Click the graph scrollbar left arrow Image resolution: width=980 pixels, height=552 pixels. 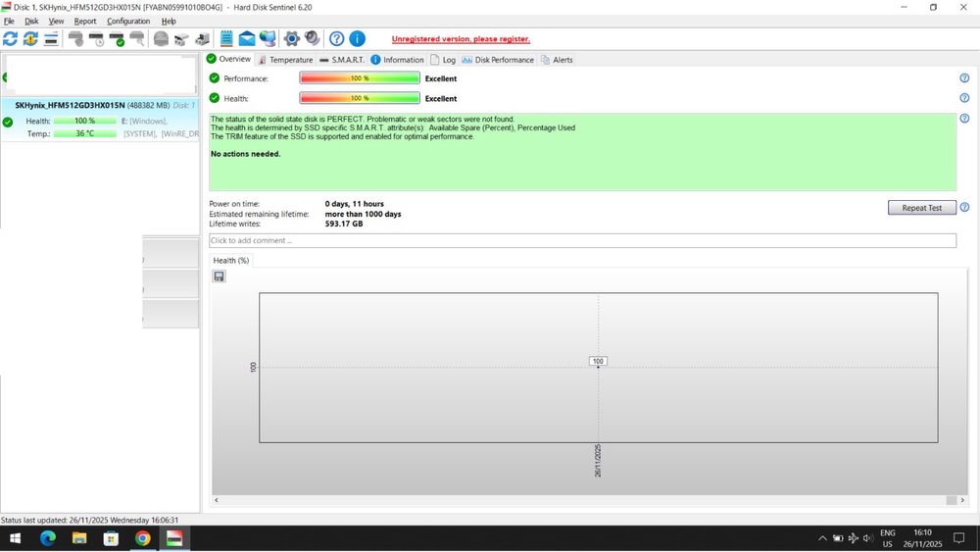pyautogui.click(x=217, y=499)
